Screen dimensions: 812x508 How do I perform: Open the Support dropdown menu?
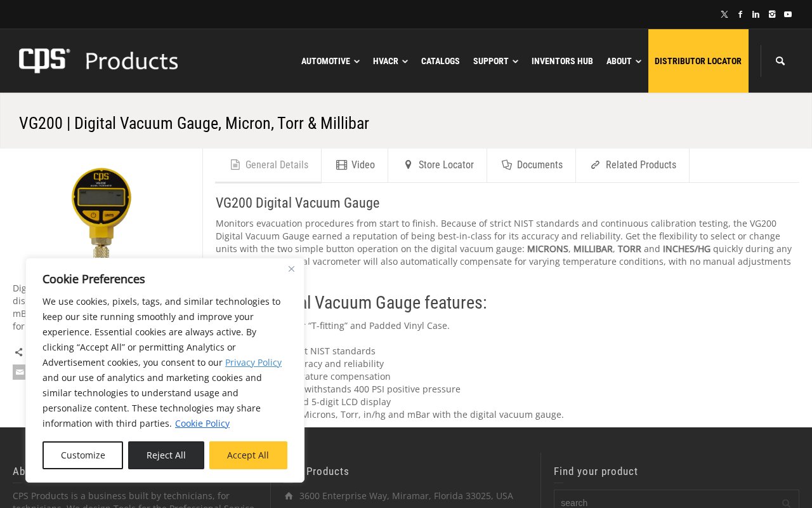click(495, 61)
